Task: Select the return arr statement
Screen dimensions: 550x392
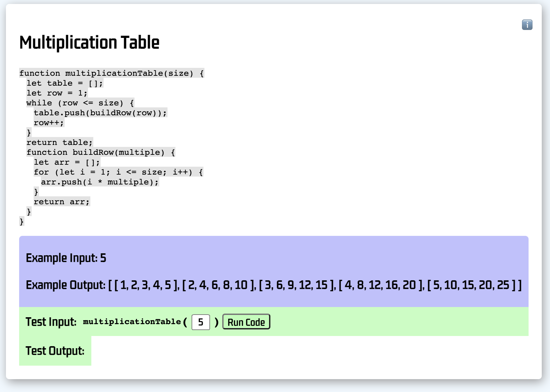Action: pos(61,202)
